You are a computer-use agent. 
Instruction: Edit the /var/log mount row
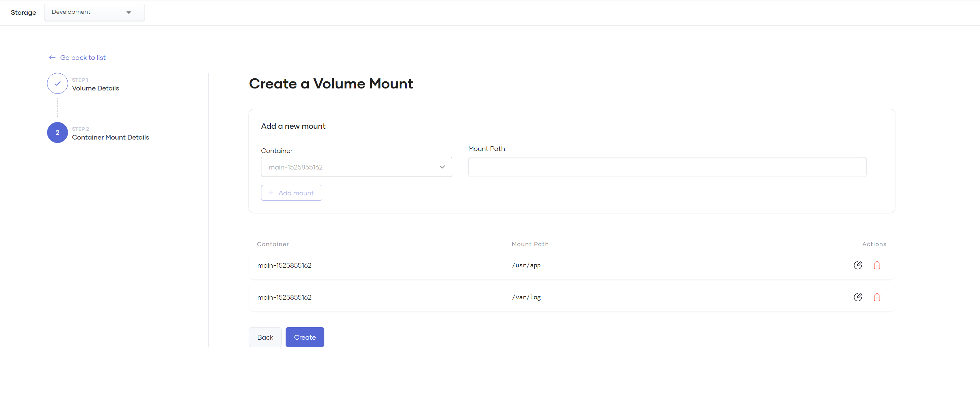pos(858,297)
